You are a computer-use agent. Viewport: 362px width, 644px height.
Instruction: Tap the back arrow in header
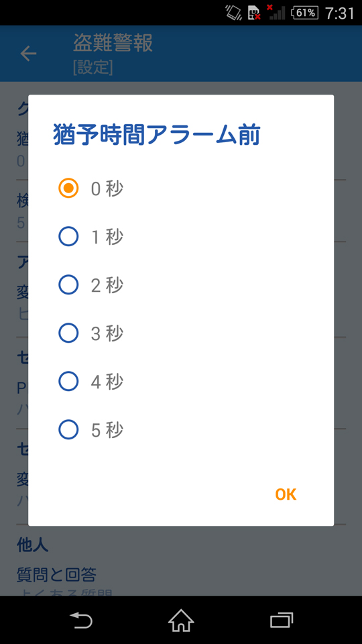(28, 54)
